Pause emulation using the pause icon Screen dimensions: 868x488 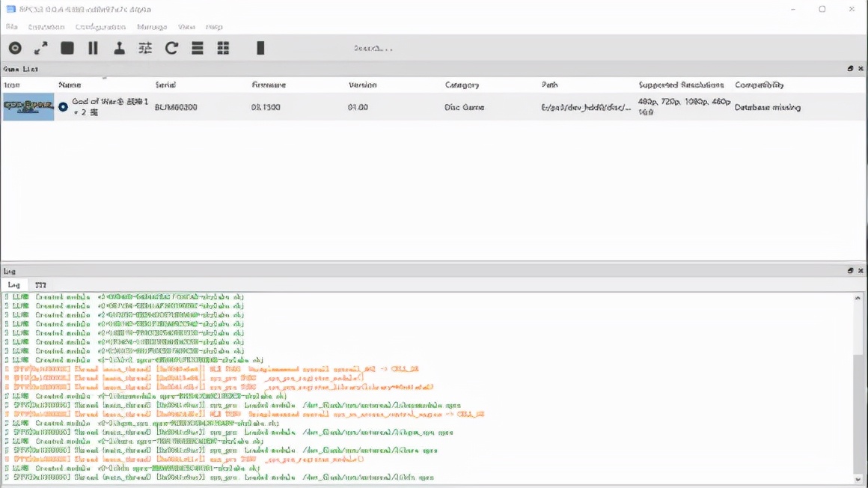pos(93,48)
